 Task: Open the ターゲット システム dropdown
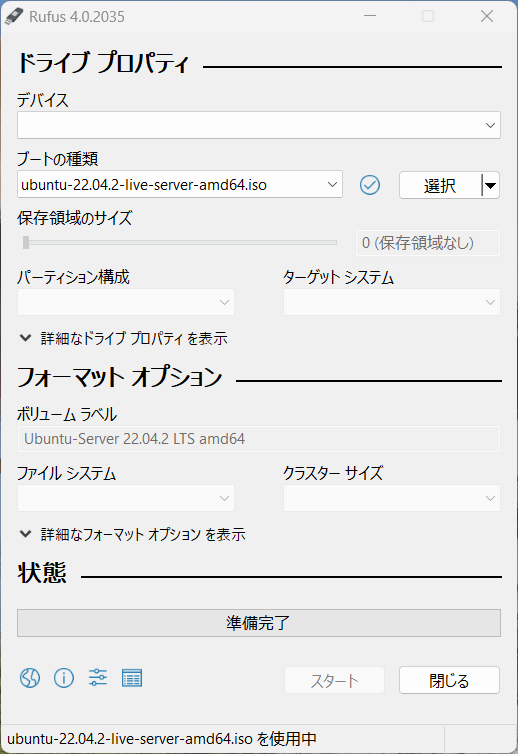pyautogui.click(x=392, y=302)
